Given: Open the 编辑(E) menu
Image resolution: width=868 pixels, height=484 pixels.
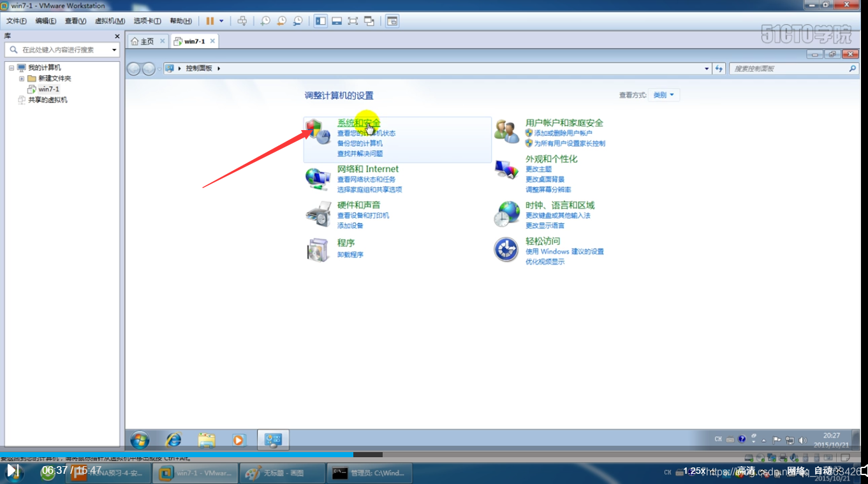Looking at the screenshot, I should pos(46,21).
